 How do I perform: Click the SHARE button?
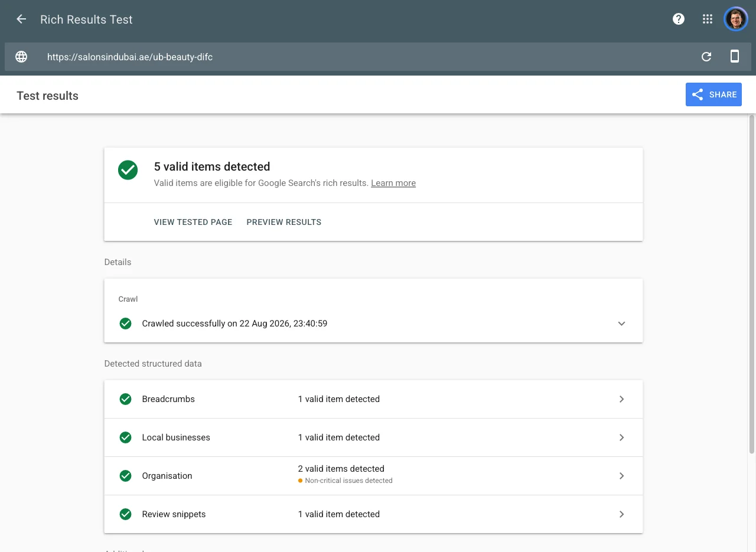click(x=713, y=94)
